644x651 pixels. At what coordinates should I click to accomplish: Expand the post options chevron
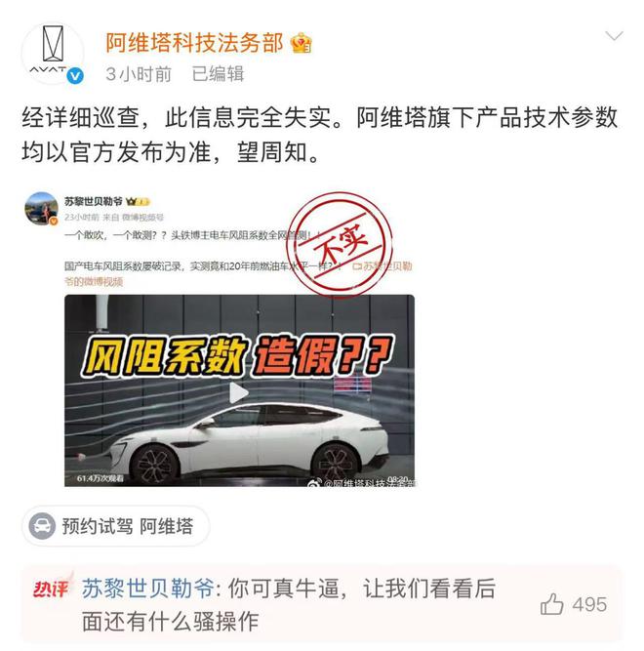point(614,36)
